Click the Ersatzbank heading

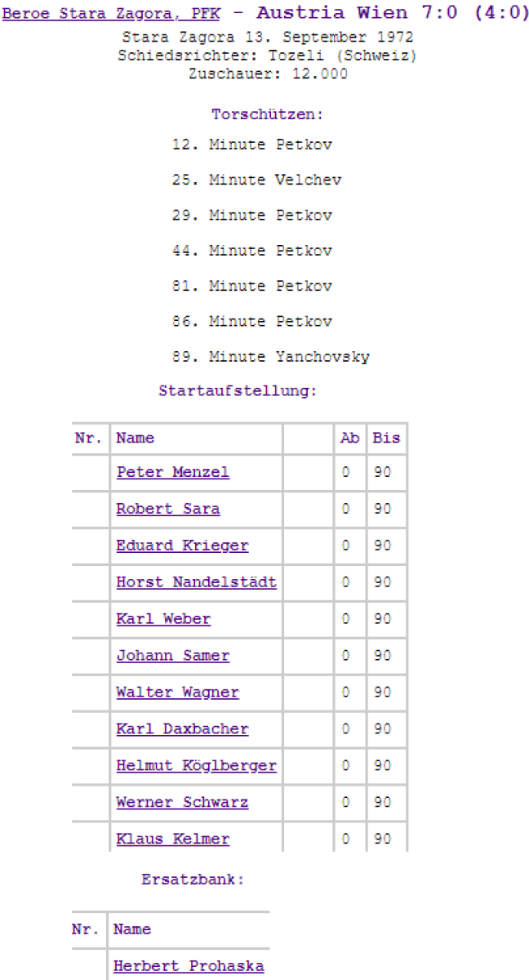point(193,880)
